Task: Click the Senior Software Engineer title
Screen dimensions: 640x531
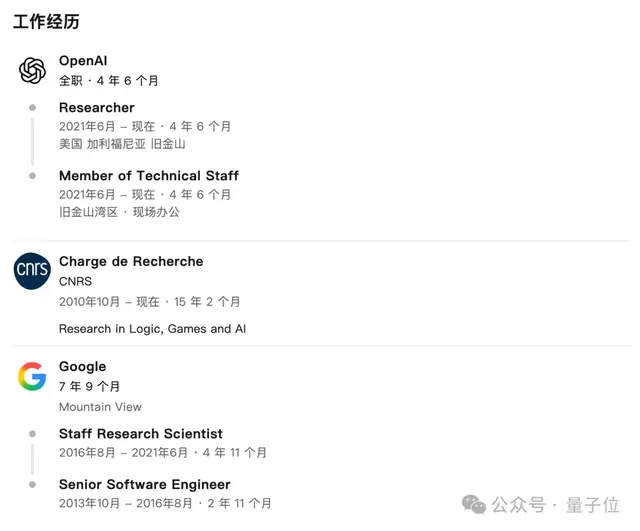Action: [x=145, y=485]
